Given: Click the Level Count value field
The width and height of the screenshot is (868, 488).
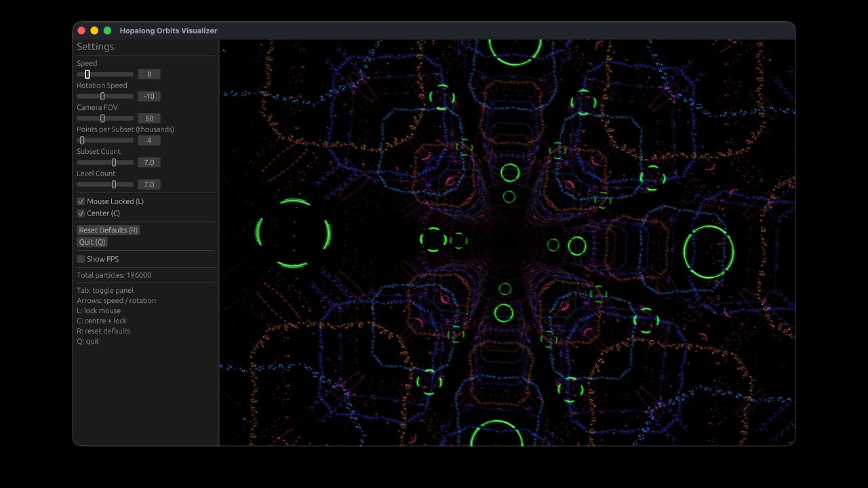Looking at the screenshot, I should pos(149,184).
